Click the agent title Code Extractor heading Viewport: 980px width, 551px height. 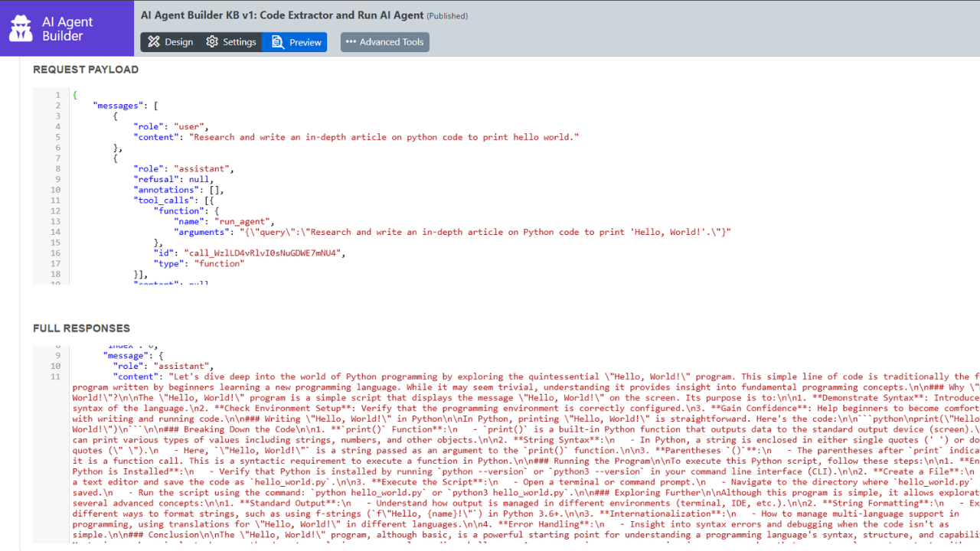[x=282, y=15]
